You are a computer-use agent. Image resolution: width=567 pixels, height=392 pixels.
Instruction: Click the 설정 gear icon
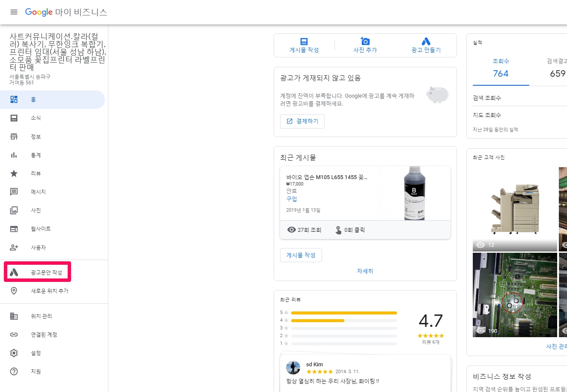tap(14, 353)
